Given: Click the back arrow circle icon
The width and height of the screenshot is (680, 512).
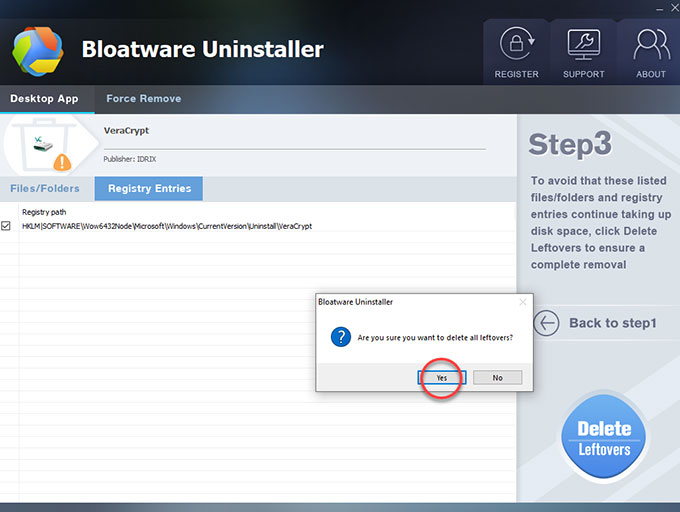Looking at the screenshot, I should [546, 323].
